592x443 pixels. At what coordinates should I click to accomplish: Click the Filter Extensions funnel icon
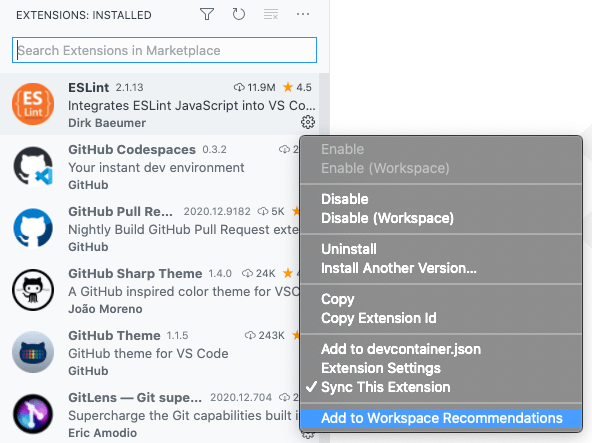[x=207, y=14]
